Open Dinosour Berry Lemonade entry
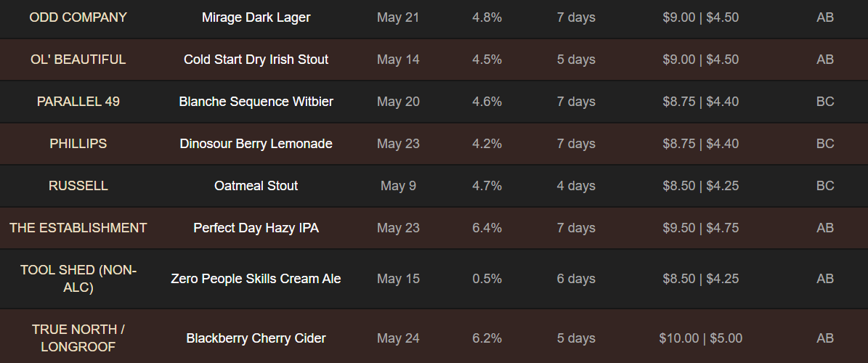Image resolution: width=868 pixels, height=363 pixels. [256, 144]
